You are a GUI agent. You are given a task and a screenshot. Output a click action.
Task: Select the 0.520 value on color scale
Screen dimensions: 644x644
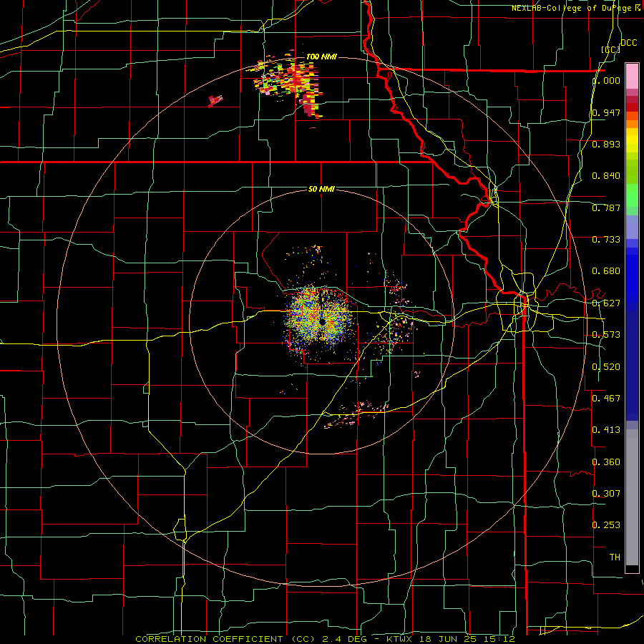pos(606,367)
